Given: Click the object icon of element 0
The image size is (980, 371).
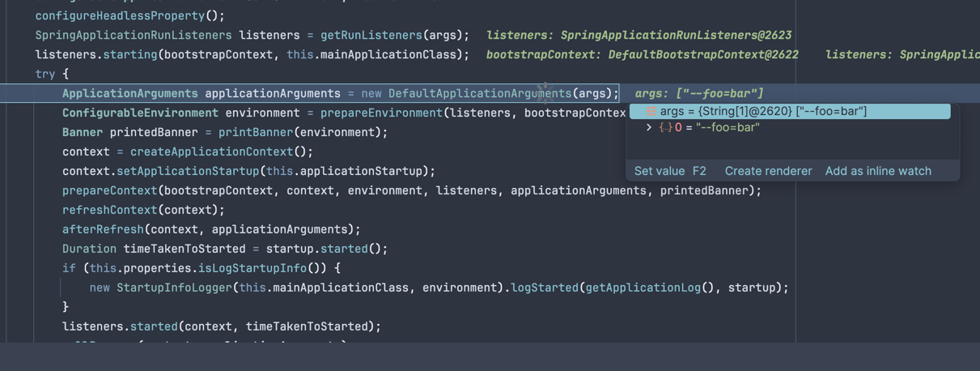Looking at the screenshot, I should pos(666,128).
